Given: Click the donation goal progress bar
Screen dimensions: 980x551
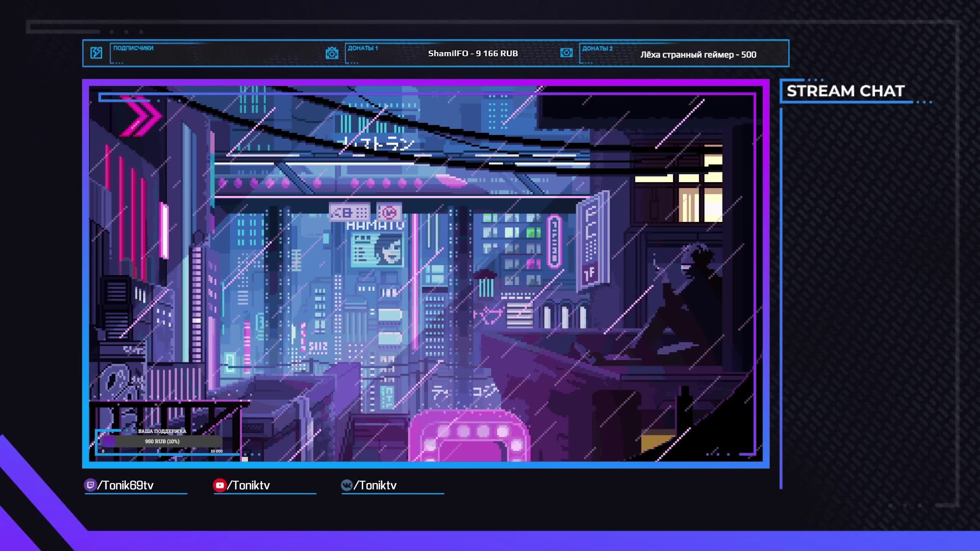Looking at the screenshot, I should point(162,441).
